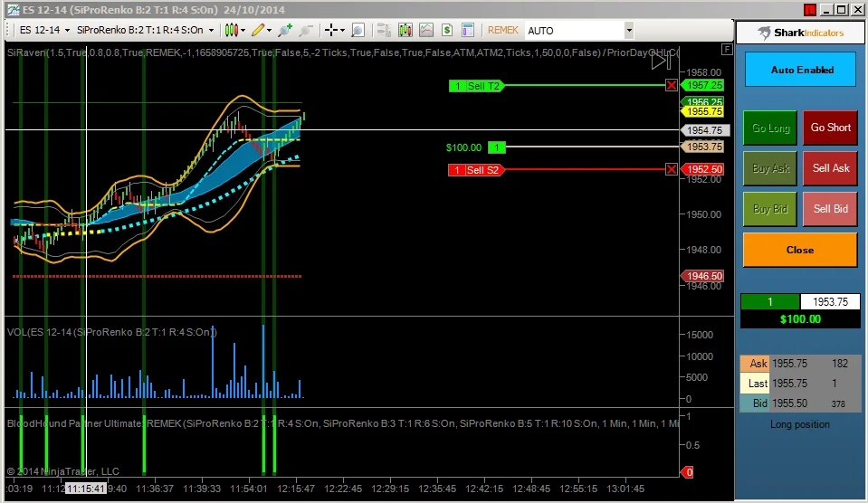Click the zoom out magnifier icon
868x503 pixels.
(306, 30)
